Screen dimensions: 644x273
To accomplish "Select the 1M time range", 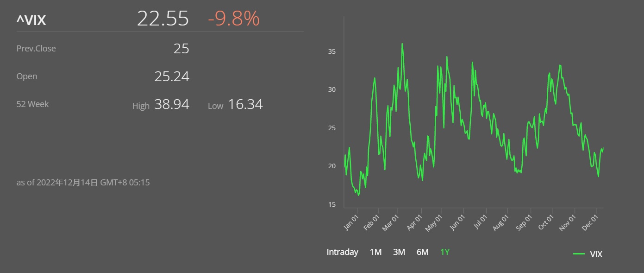I will 375,252.
